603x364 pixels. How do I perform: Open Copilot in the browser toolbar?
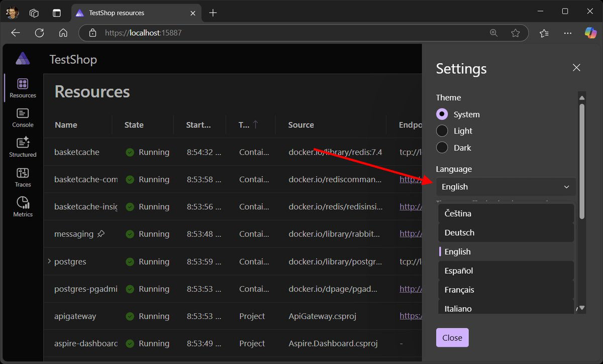click(590, 33)
